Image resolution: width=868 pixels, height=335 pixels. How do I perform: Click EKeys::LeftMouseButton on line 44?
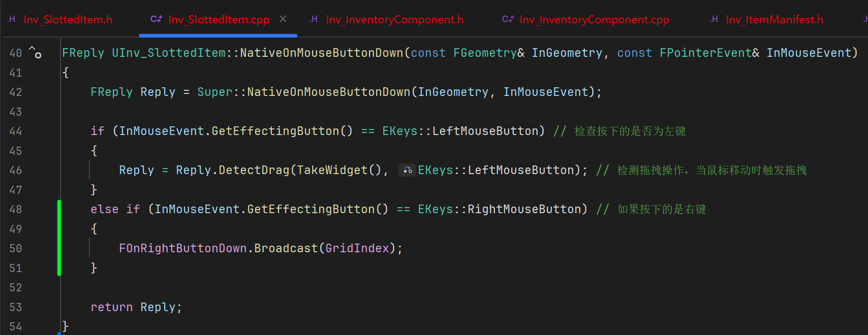460,131
